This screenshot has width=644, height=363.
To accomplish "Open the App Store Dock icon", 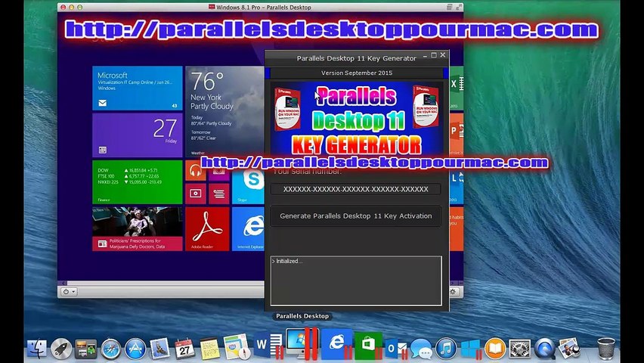I will (135, 349).
